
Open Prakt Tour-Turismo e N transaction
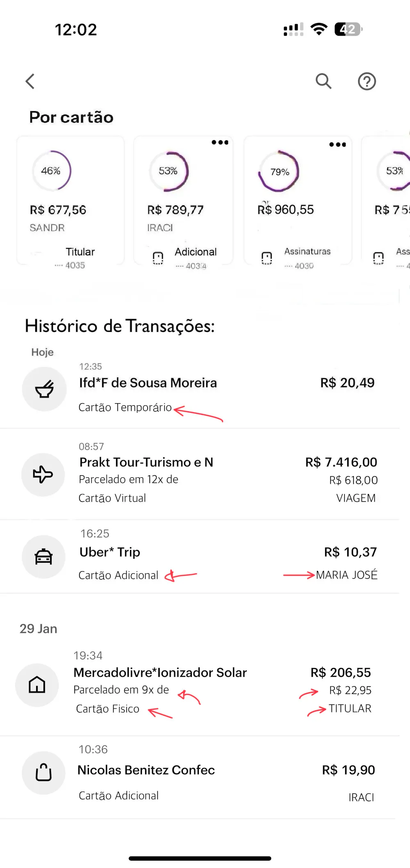(x=146, y=462)
